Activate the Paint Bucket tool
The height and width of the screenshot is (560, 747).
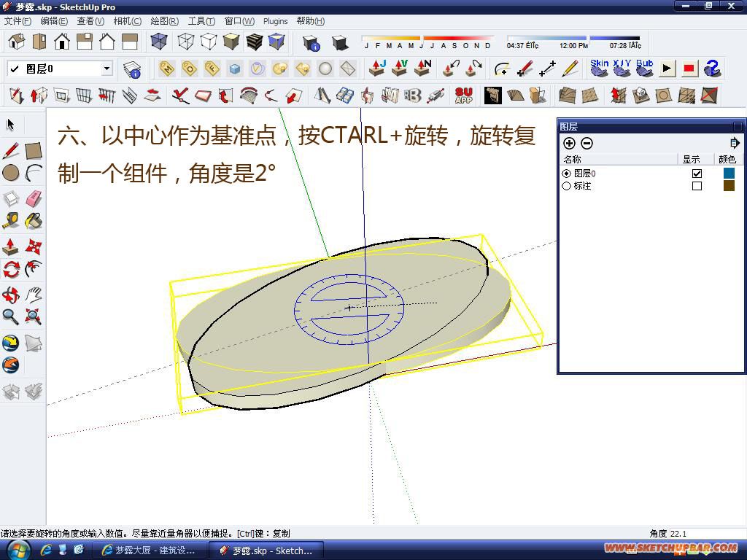coord(34,221)
